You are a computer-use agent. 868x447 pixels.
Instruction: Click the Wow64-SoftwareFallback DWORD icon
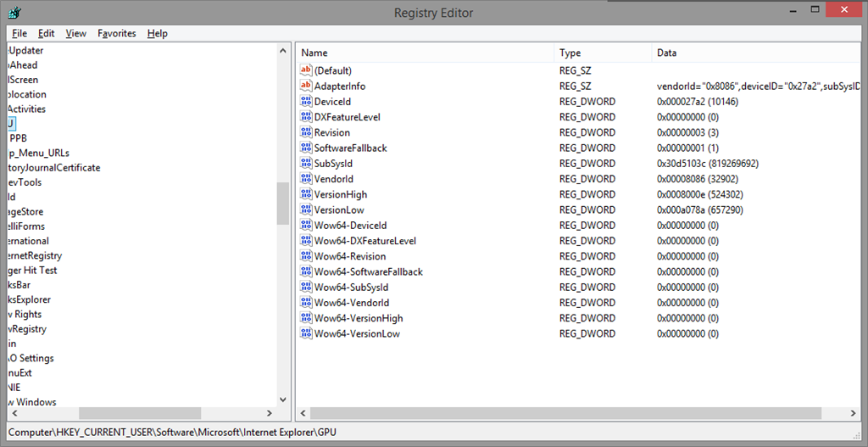point(306,272)
